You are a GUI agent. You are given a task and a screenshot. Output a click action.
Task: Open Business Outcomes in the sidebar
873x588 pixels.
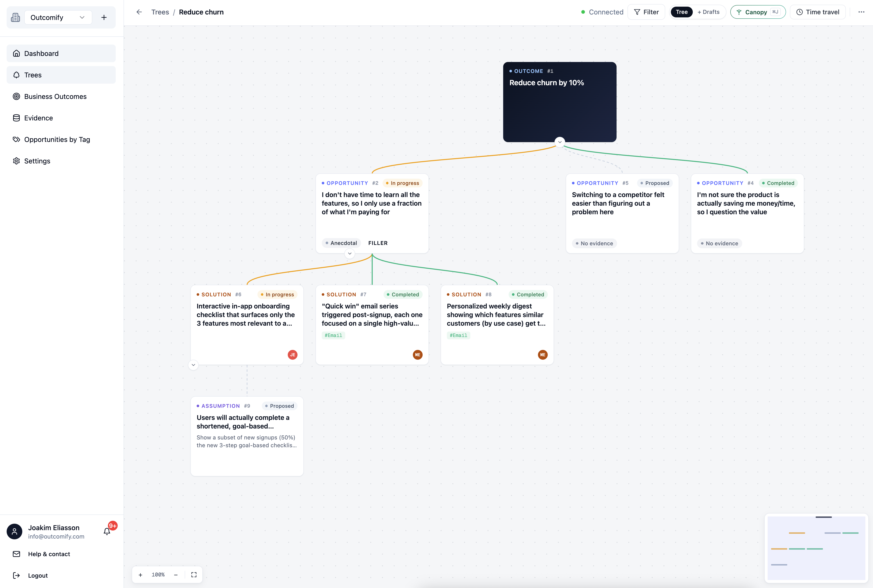click(x=61, y=96)
